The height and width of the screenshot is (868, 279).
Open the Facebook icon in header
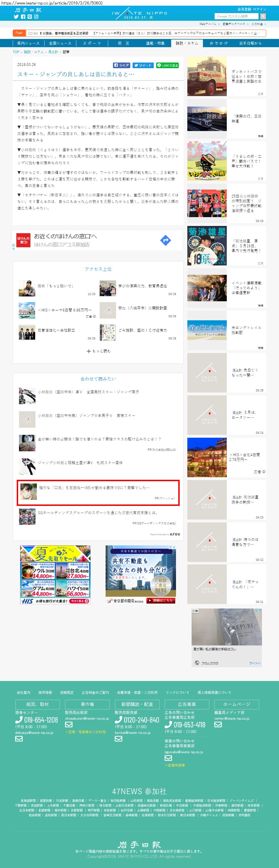point(23,16)
